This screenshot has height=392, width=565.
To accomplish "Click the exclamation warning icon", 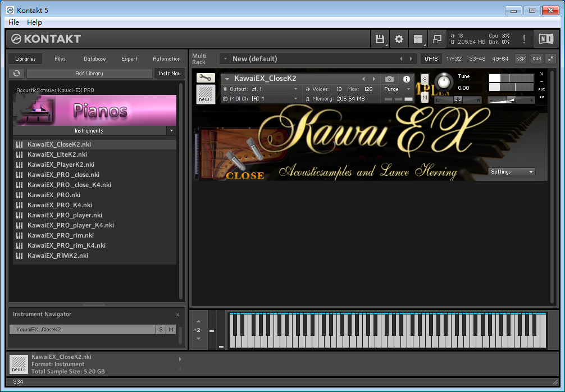I will coord(524,39).
